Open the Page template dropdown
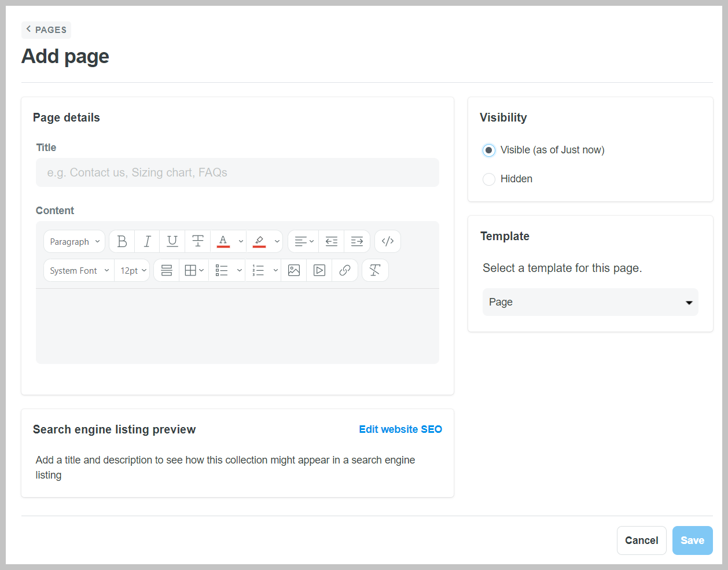The width and height of the screenshot is (728, 570). click(590, 302)
